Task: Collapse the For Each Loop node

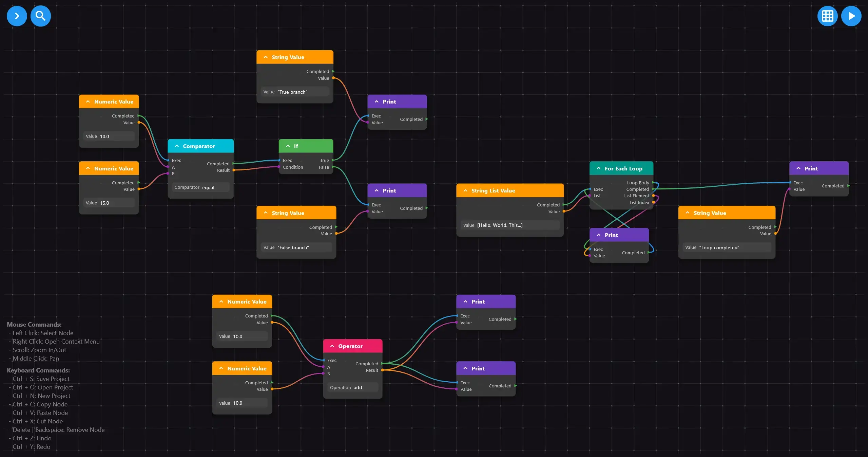Action: click(x=599, y=169)
